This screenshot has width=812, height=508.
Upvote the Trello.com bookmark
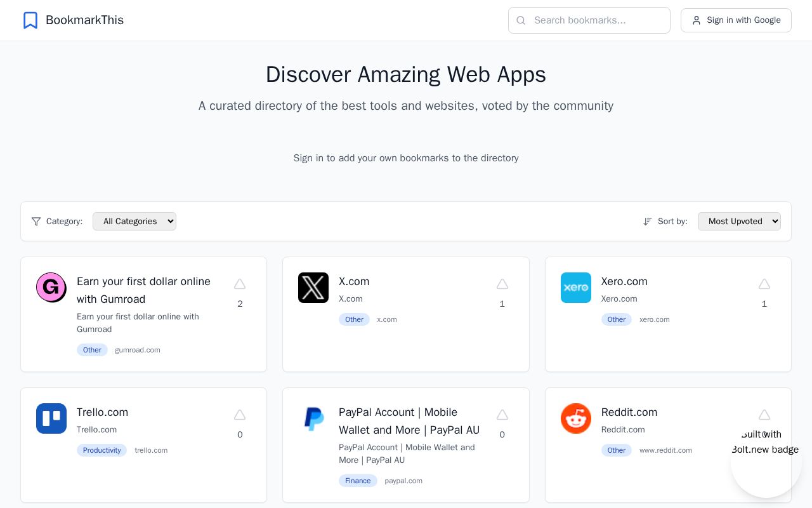tap(240, 415)
